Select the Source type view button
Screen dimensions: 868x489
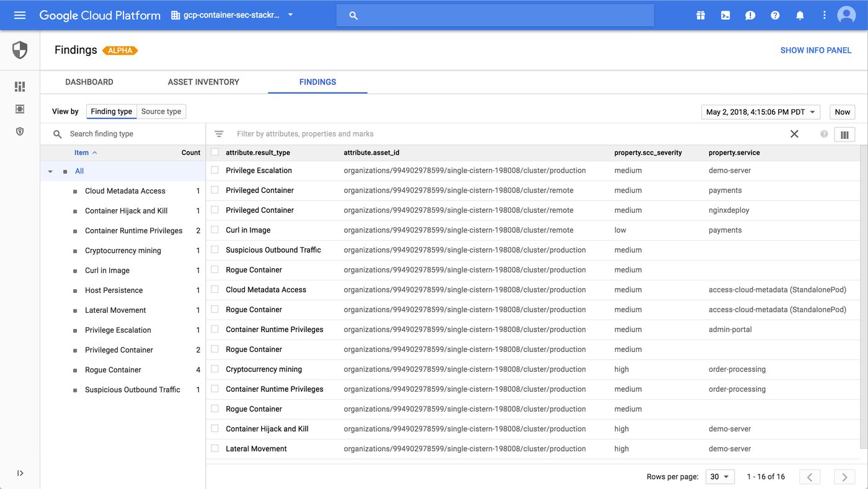(x=161, y=112)
